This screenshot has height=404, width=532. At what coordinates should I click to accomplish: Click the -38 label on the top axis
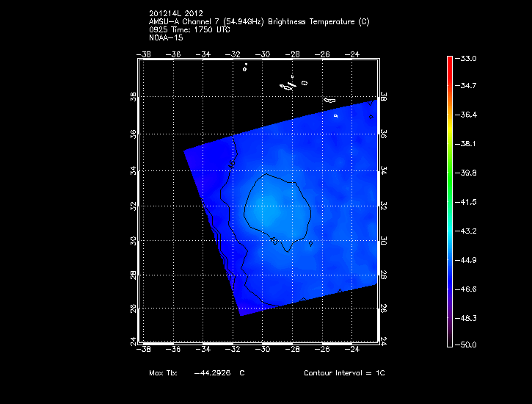click(145, 54)
